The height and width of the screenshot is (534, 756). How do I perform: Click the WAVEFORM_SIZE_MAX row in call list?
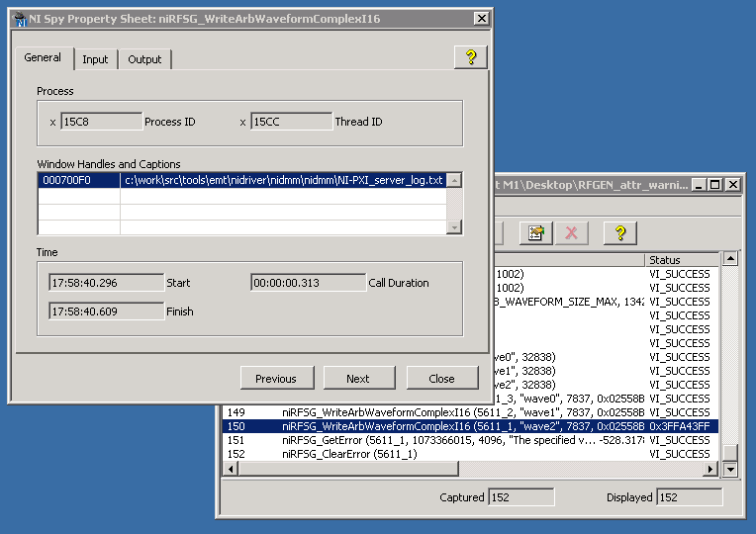[x=607, y=302]
